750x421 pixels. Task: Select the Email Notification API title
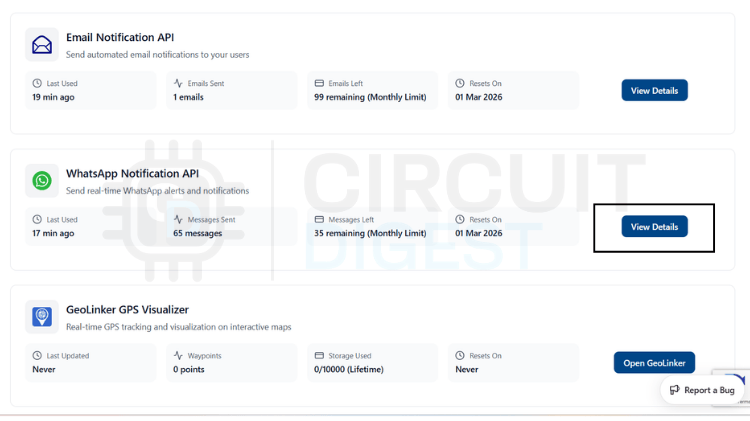point(120,38)
